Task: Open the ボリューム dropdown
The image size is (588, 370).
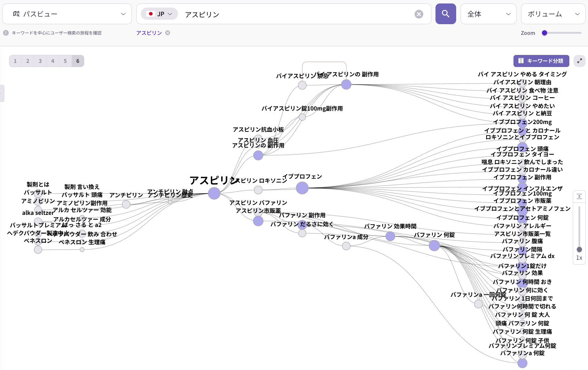Action: point(553,14)
